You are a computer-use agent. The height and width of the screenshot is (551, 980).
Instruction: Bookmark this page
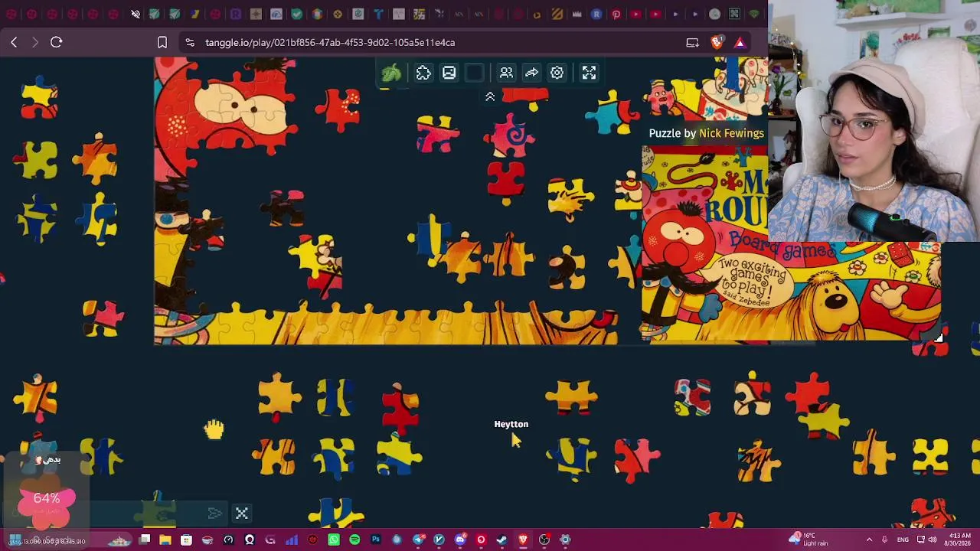(162, 42)
